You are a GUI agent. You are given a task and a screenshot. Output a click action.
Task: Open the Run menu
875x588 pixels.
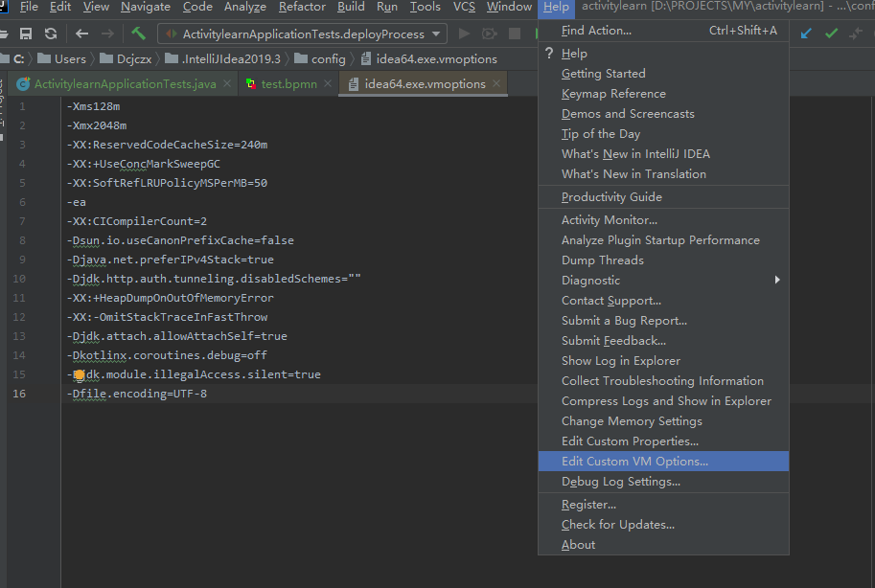pos(387,7)
